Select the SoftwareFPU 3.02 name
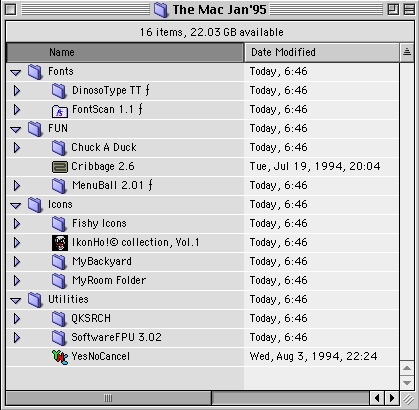 pos(116,337)
